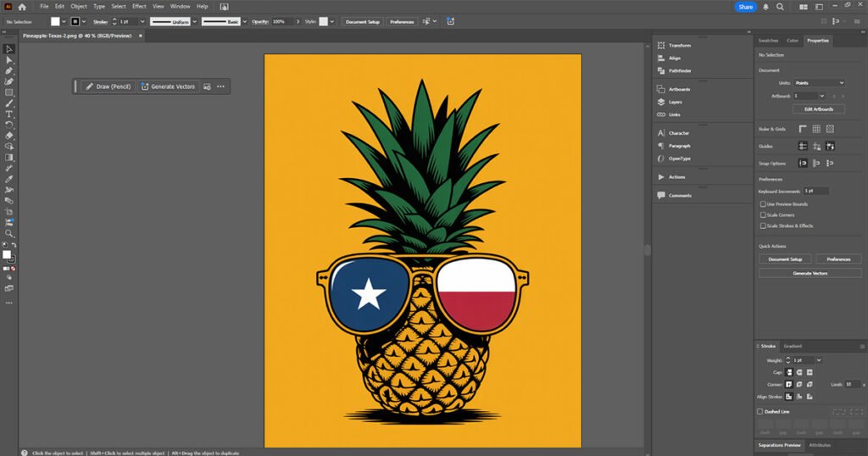Click the white fill swatch in control bar

click(x=55, y=21)
